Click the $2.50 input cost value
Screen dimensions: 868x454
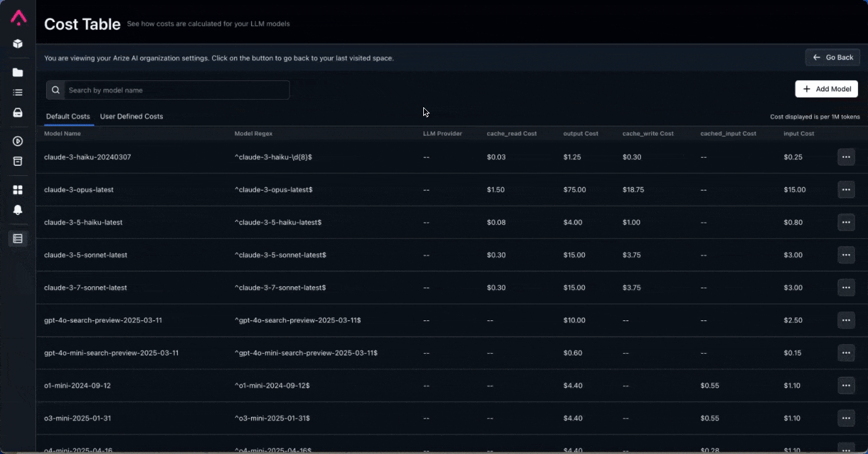(793, 320)
